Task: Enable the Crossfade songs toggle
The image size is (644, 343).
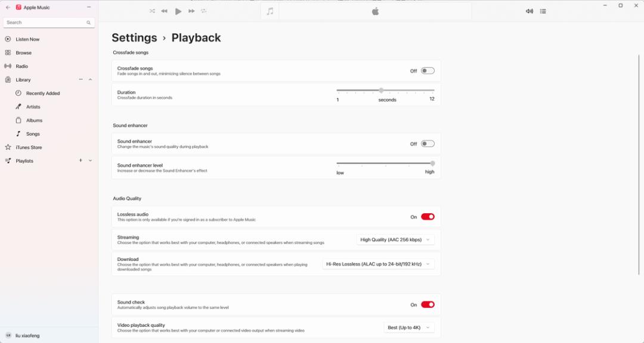Action: (428, 71)
